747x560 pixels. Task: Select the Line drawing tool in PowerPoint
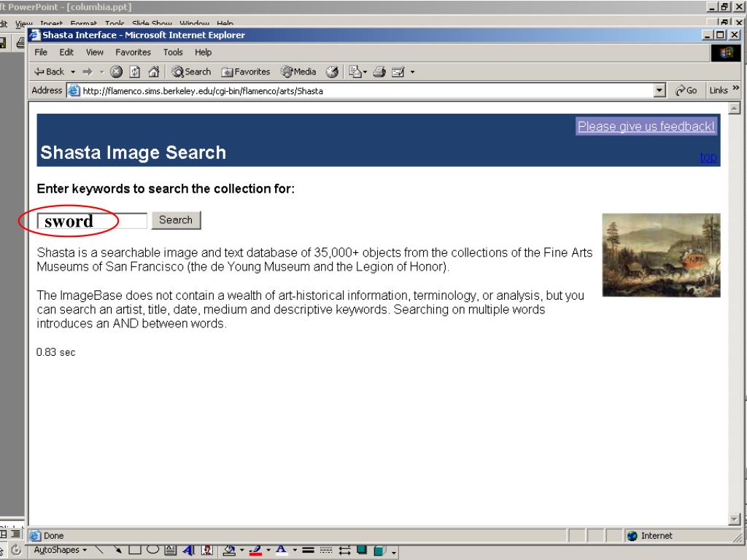99,550
